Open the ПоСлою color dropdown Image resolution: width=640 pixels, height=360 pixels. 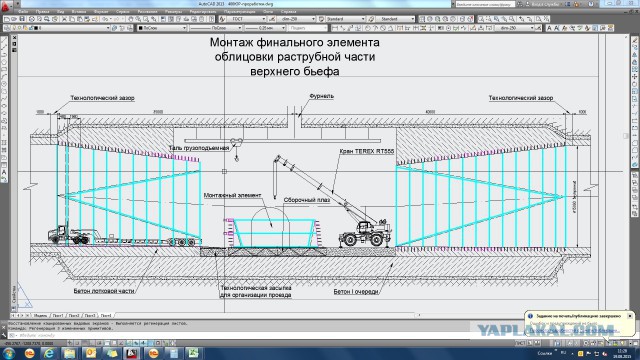tap(162, 28)
